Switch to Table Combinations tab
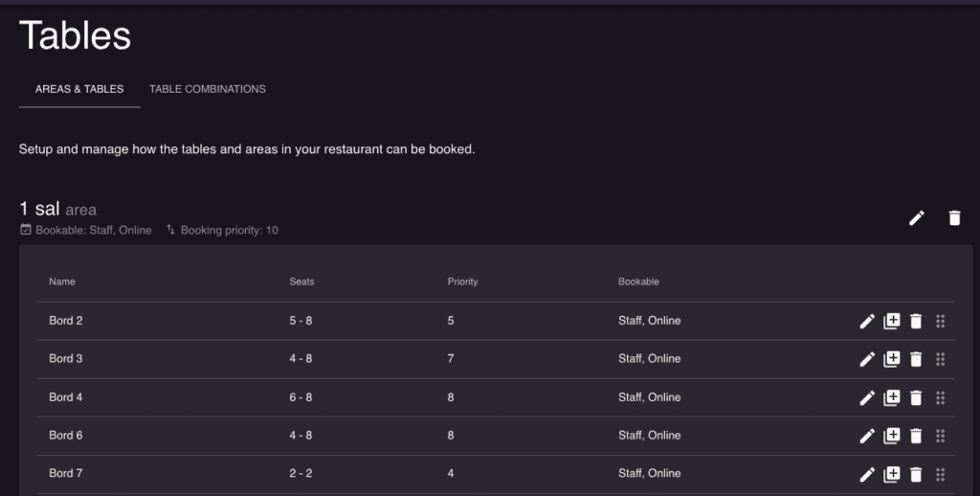The image size is (980, 496). tap(208, 89)
